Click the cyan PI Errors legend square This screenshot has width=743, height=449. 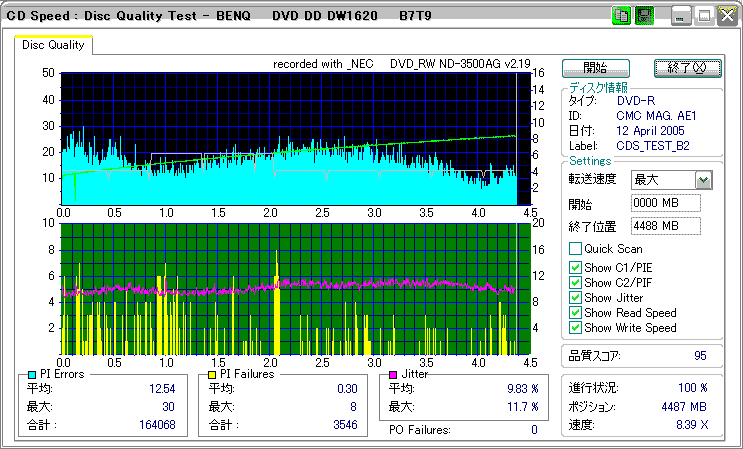32,375
